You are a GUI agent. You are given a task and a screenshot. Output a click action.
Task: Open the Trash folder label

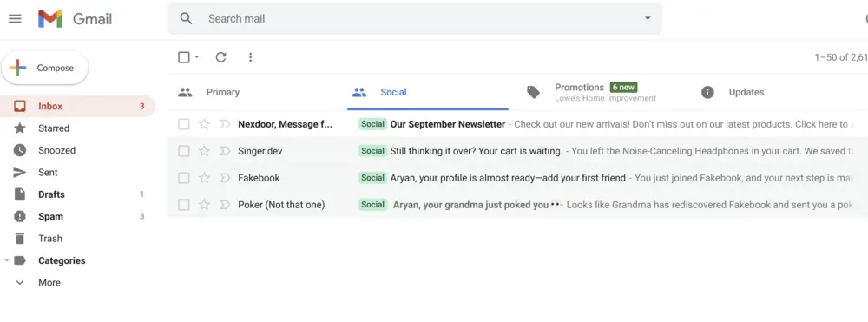49,239
